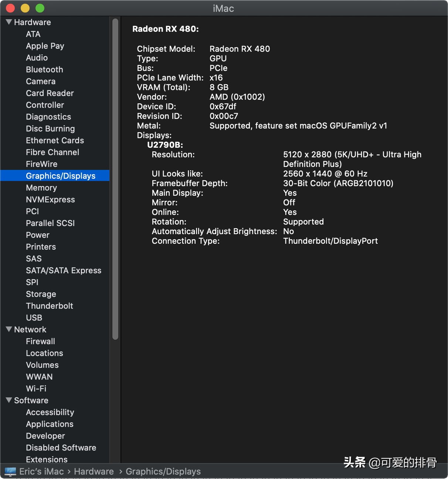Open the Ethernet Cards report
Screen dimensions: 448x479
tap(55, 140)
